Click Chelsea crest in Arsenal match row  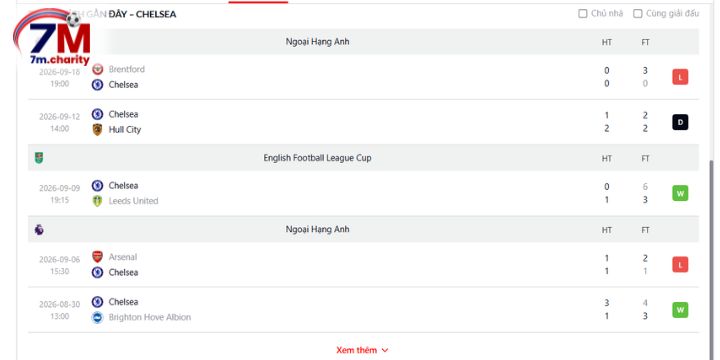coord(97,272)
